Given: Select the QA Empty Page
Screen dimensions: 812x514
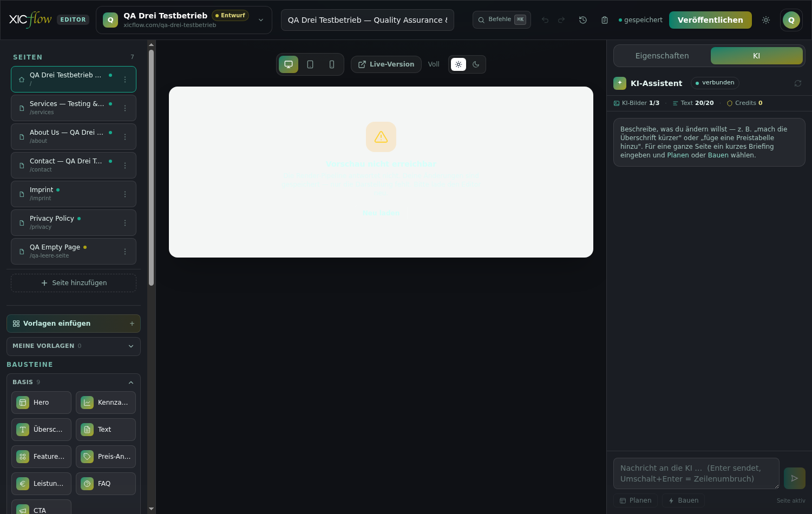Looking at the screenshot, I should [74, 251].
